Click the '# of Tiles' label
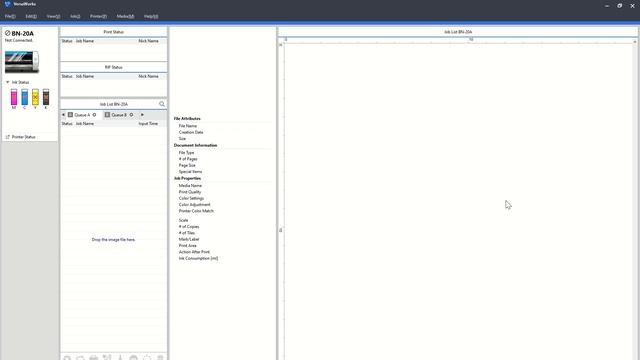This screenshot has height=360, width=640. coord(187,233)
